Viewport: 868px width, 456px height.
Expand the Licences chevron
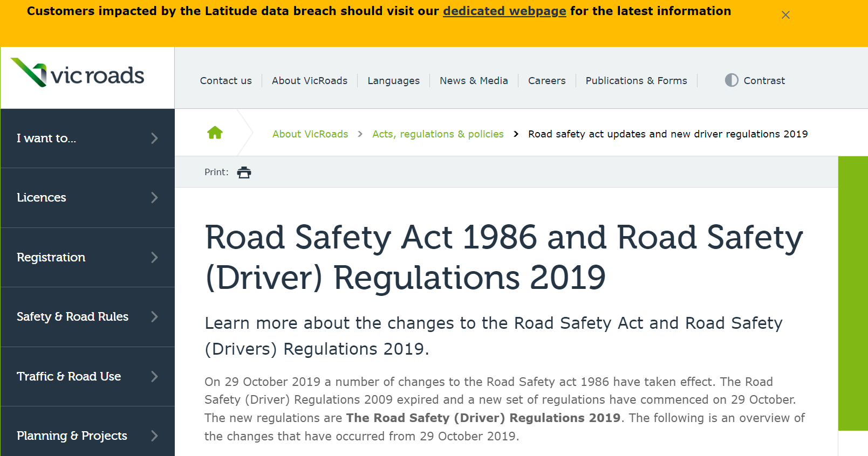tap(154, 198)
